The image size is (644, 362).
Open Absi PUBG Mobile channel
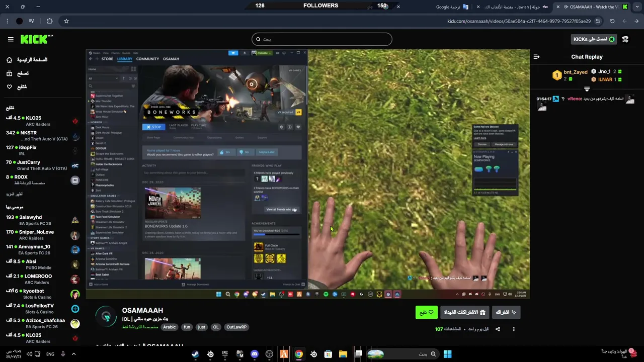click(43, 264)
